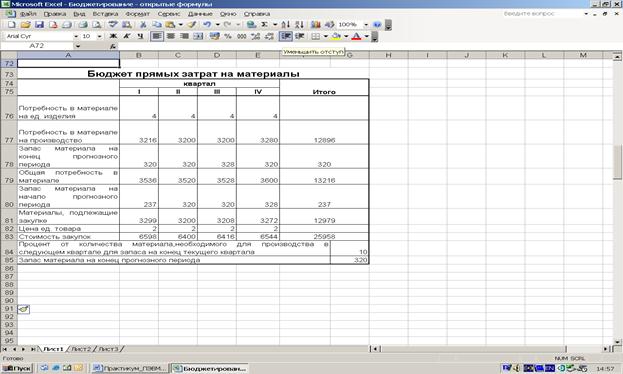Click the vertical scrollbar thumb
623x374 pixels.
pos(617,162)
